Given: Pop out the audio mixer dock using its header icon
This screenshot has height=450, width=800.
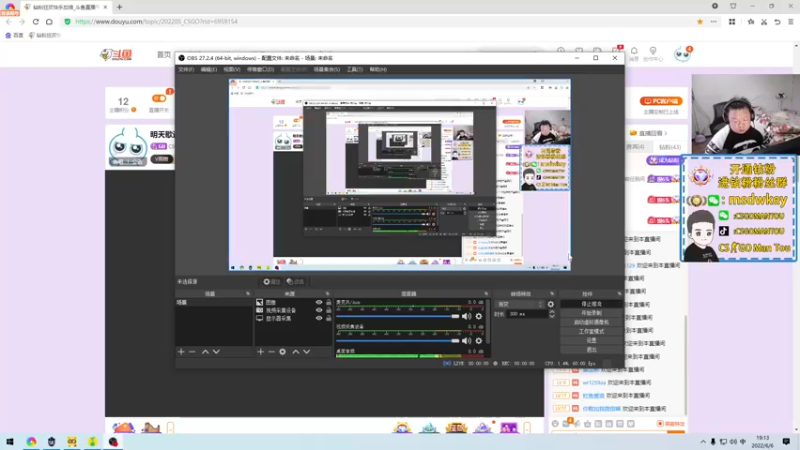Looking at the screenshot, I should click(x=486, y=294).
